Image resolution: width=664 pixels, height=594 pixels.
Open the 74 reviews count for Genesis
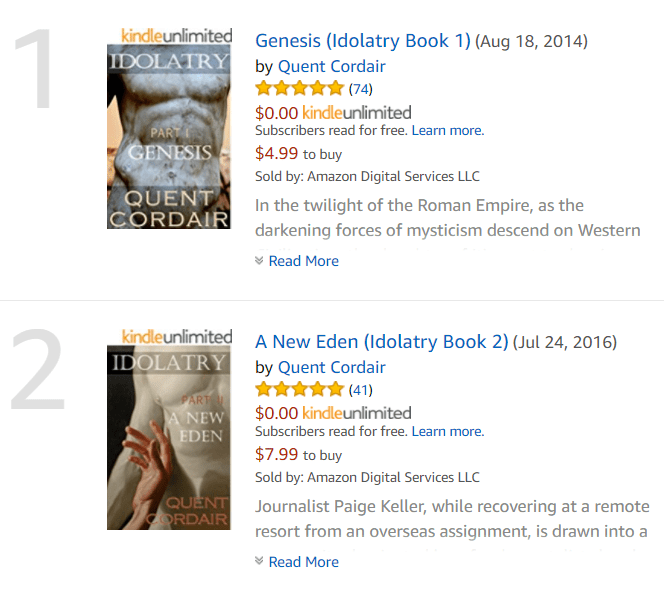pyautogui.click(x=360, y=89)
